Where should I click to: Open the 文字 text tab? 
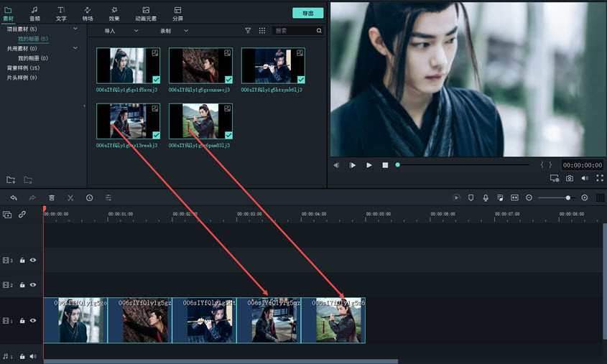[x=61, y=14]
